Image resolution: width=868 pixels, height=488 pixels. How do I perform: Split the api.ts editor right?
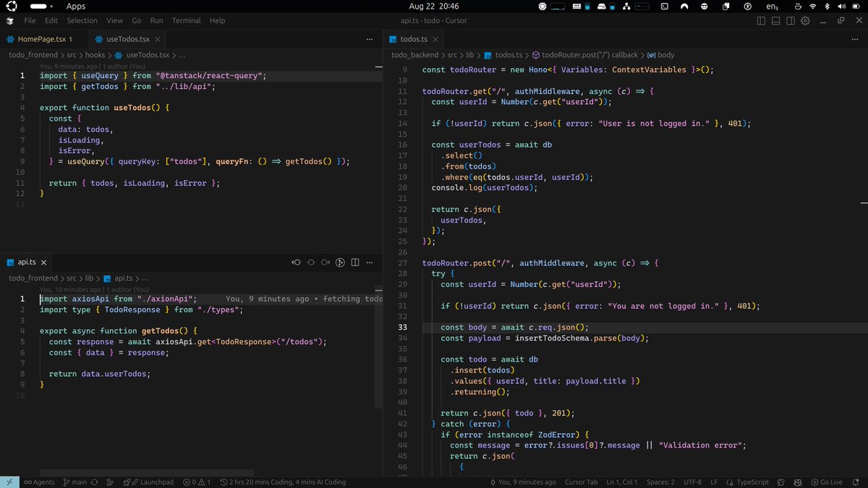[356, 262]
